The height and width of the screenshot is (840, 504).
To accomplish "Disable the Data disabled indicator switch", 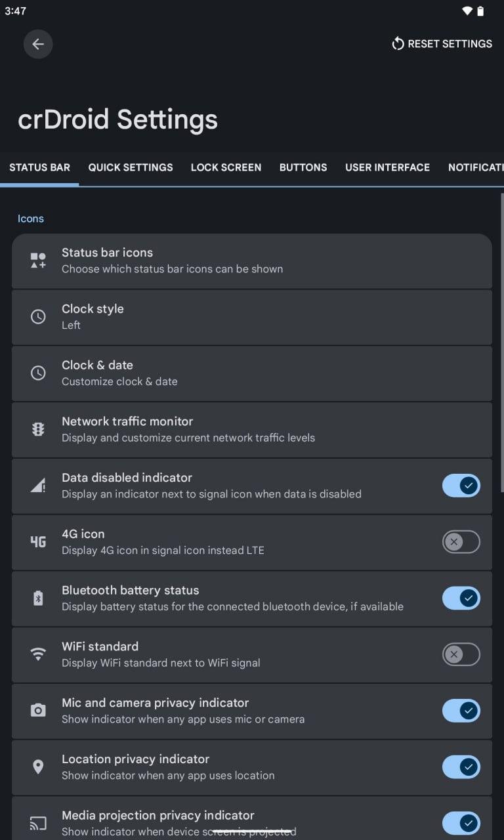I will pos(461,486).
